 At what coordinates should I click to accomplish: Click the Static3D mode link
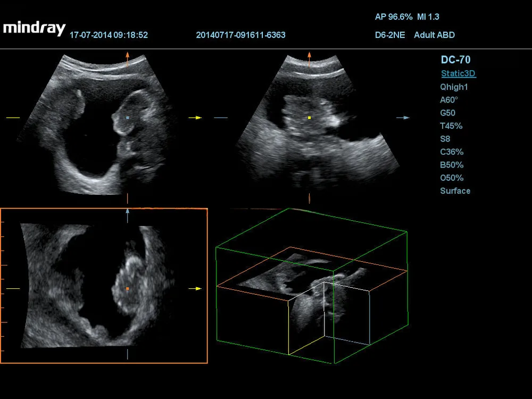click(459, 73)
